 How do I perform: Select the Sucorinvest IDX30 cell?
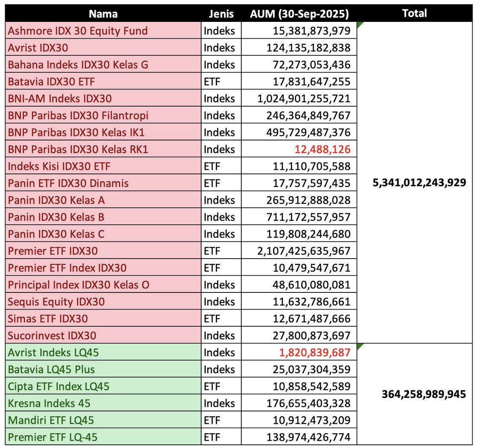tap(103, 335)
